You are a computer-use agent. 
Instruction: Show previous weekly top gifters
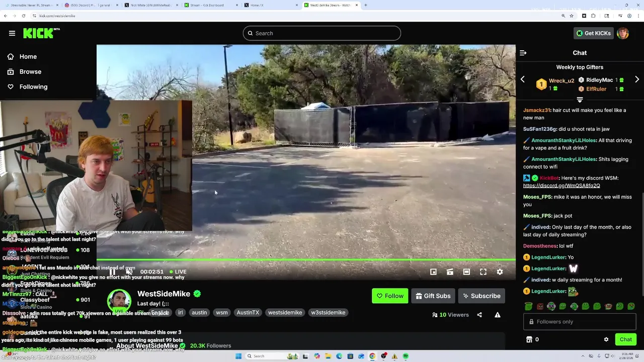click(522, 79)
